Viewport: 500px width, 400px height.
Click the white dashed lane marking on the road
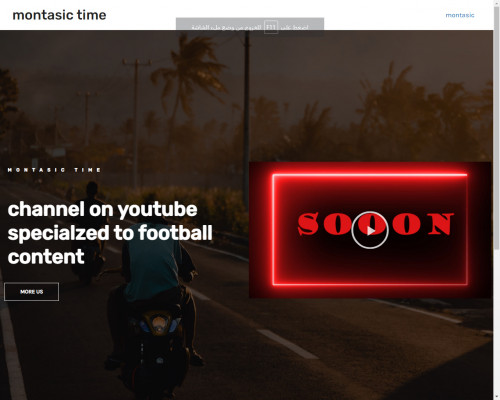click(288, 344)
